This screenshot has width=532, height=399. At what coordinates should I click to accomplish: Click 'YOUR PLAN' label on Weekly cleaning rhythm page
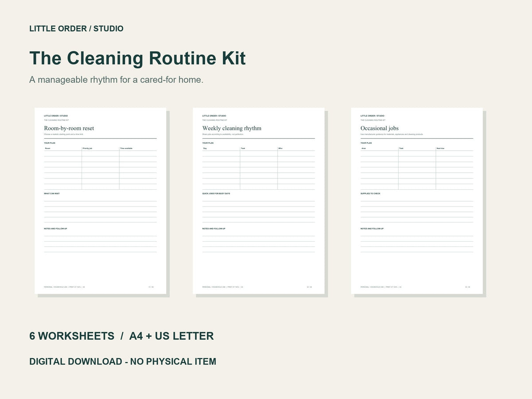coord(208,143)
